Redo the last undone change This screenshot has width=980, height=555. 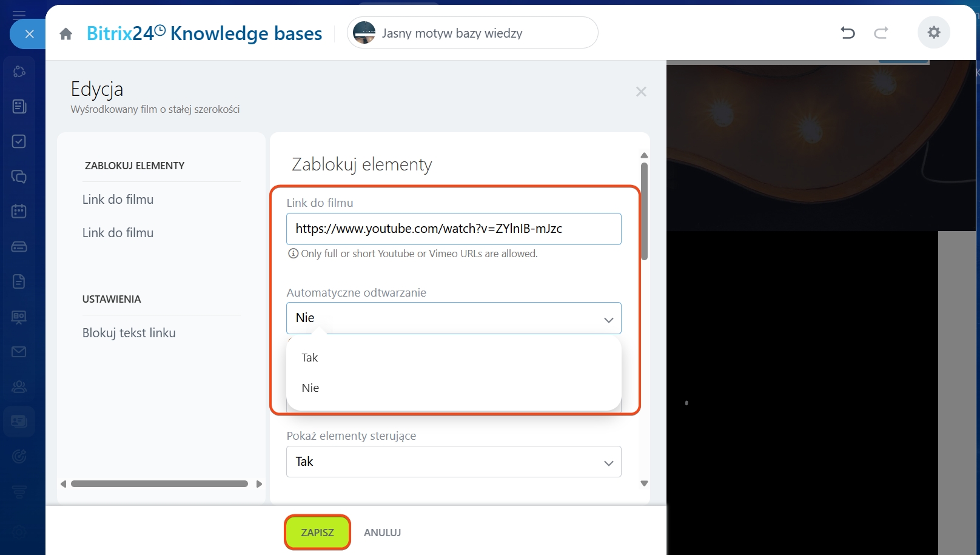click(881, 33)
